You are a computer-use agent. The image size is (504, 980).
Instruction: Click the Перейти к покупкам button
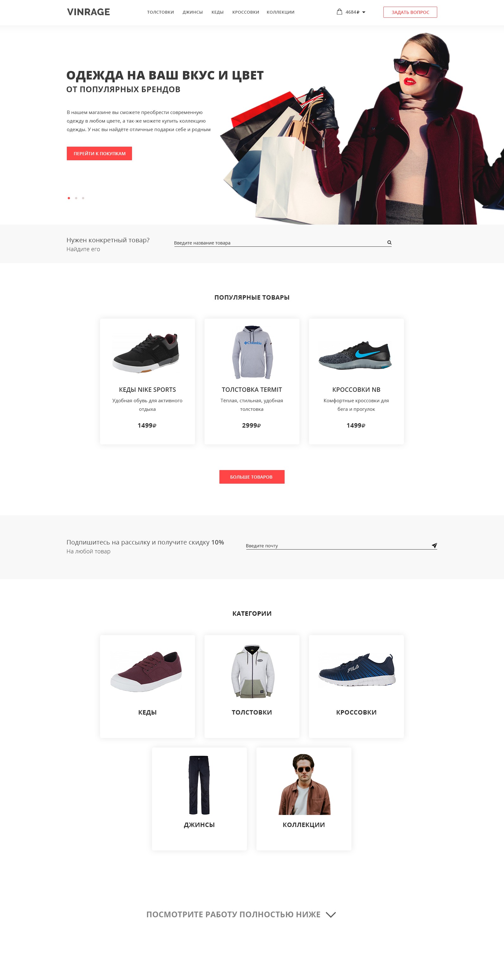(x=99, y=153)
